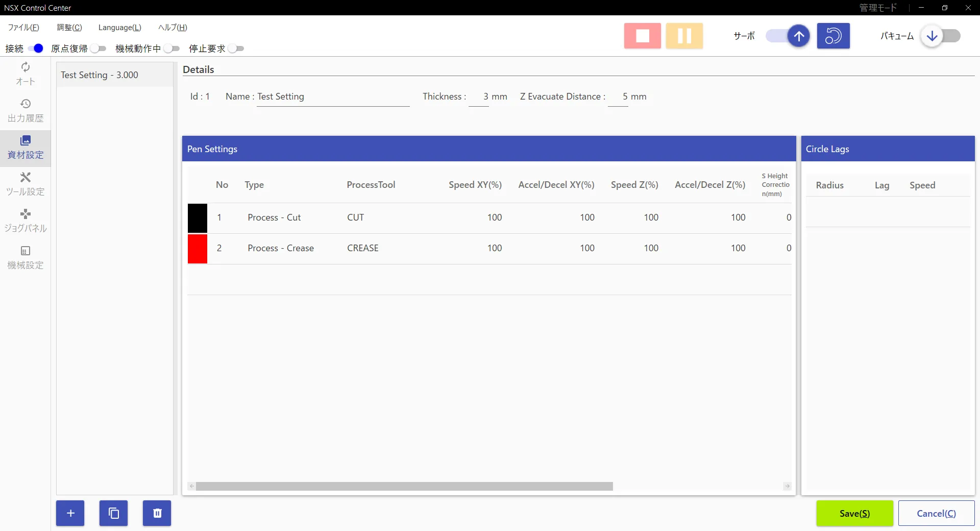Open the オート (Auto) sidebar panel

pos(26,75)
